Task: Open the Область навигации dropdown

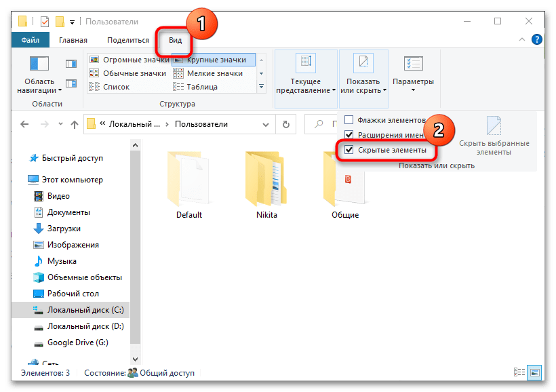Action: (x=39, y=75)
